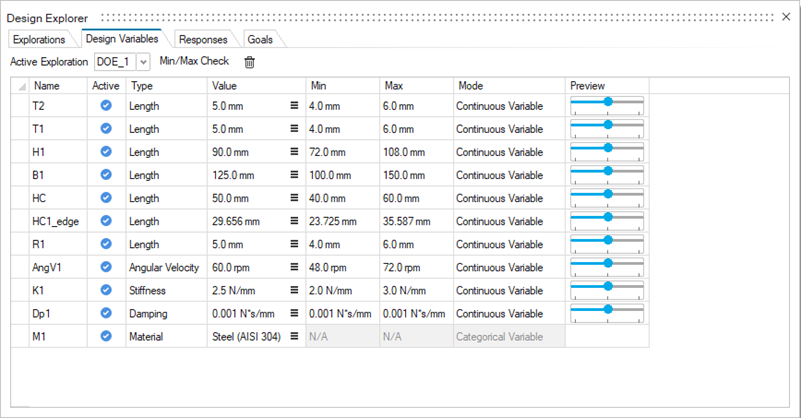Click the Min/Max Check button
The width and height of the screenshot is (801, 418).
[194, 62]
